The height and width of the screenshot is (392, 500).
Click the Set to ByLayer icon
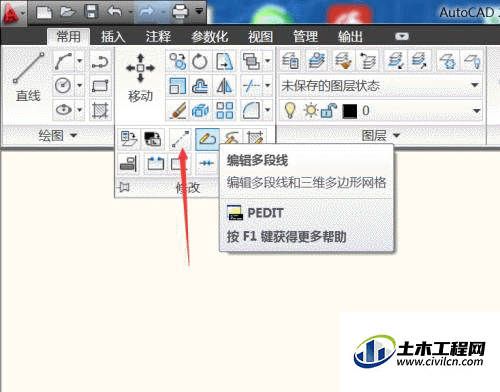point(129,139)
